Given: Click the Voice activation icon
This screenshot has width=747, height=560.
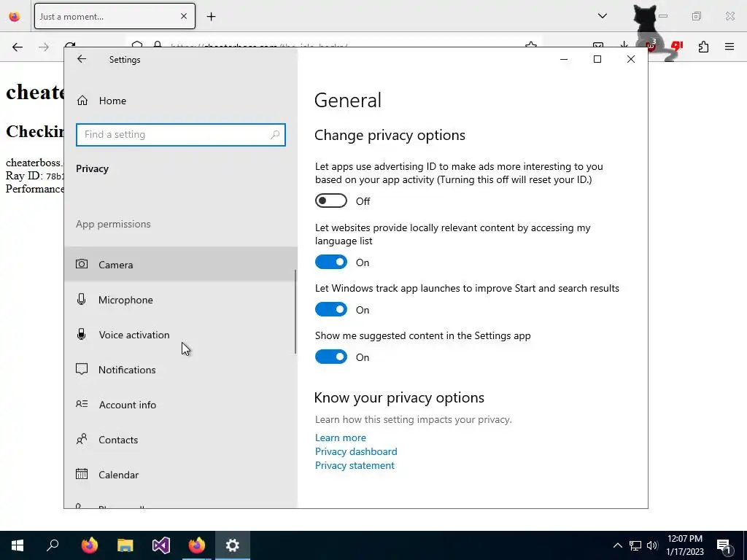Looking at the screenshot, I should (x=82, y=334).
